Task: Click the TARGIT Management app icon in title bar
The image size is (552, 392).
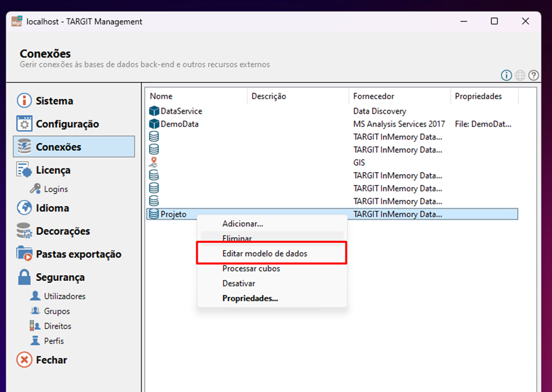Action: coord(17,21)
